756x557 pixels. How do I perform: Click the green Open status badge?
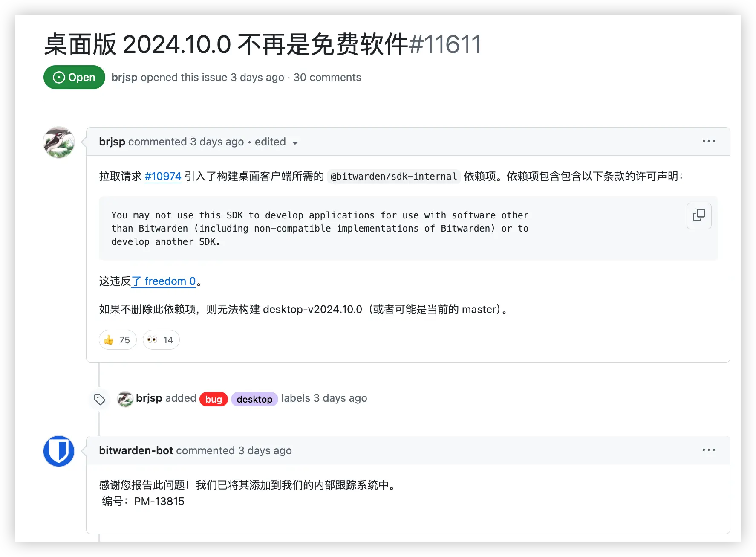coord(74,77)
